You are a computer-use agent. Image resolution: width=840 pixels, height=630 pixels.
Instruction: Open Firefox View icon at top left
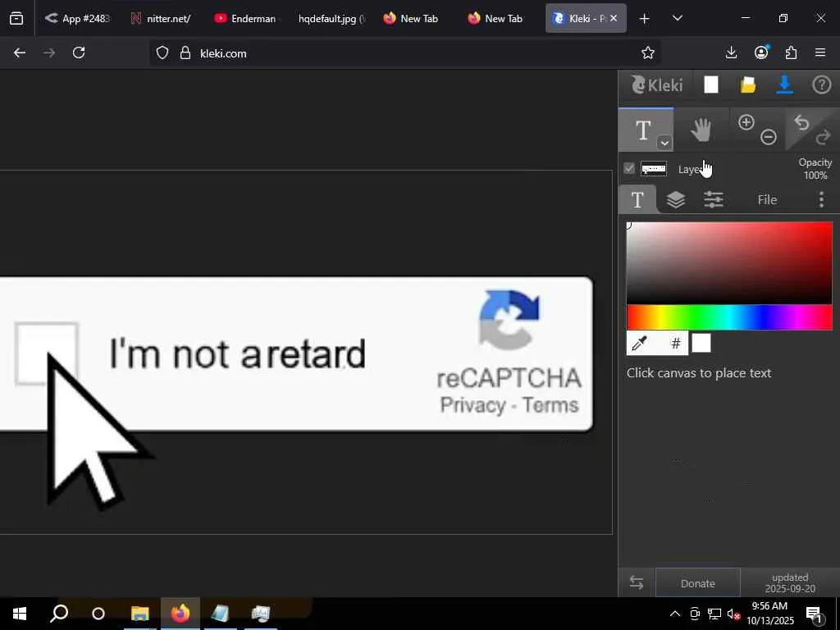coord(16,18)
